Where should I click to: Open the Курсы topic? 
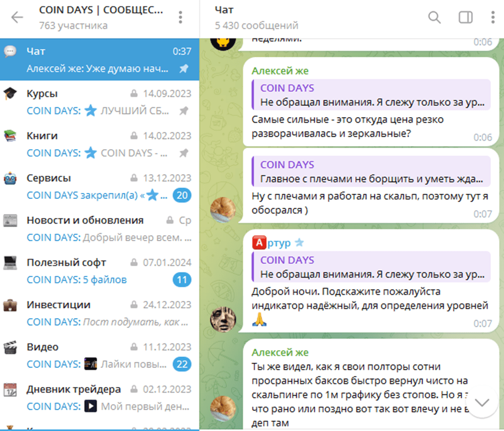click(99, 102)
